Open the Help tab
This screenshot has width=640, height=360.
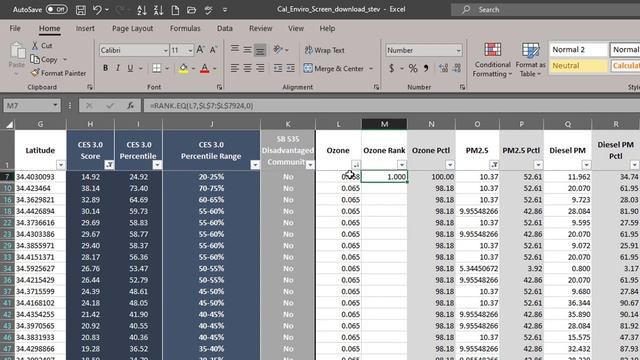click(327, 28)
